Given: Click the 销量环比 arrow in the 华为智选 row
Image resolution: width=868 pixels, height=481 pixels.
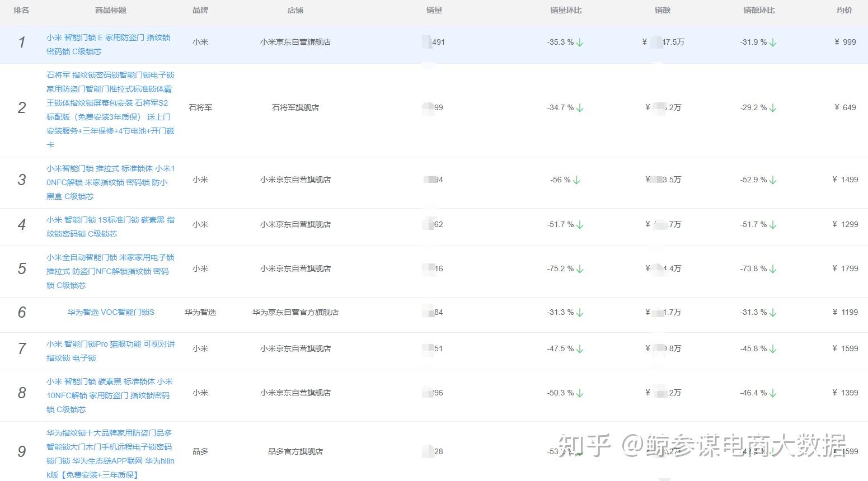Looking at the screenshot, I should pos(580,313).
